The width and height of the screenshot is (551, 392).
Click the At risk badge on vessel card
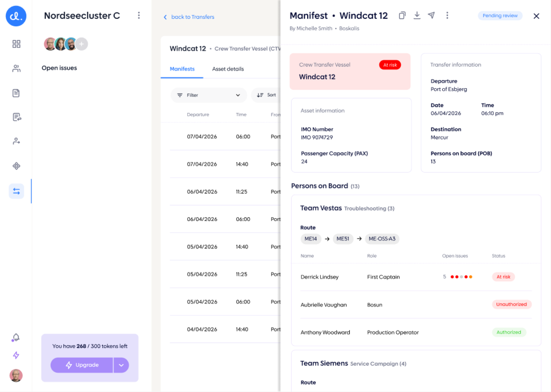[x=390, y=65]
